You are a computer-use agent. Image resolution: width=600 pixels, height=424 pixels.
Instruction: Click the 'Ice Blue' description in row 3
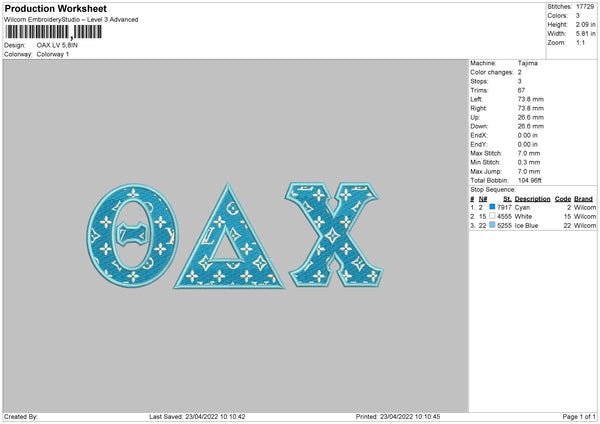[x=527, y=226]
